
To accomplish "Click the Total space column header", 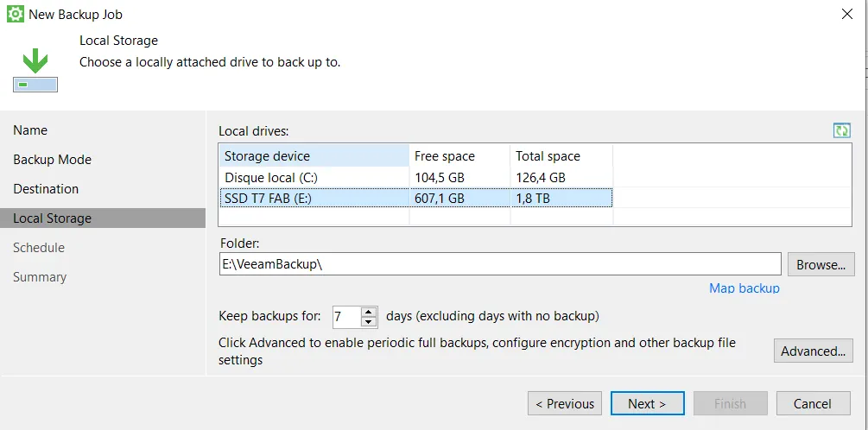I will [x=561, y=156].
